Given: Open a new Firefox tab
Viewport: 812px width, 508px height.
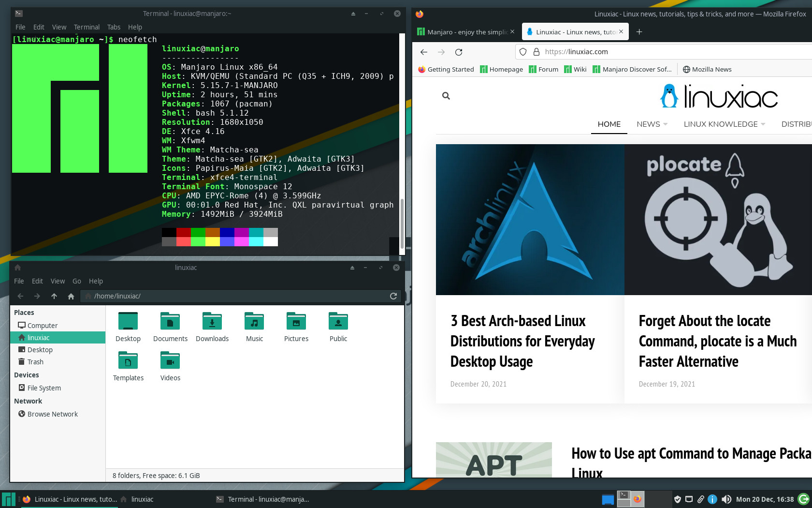Looking at the screenshot, I should [x=639, y=32].
